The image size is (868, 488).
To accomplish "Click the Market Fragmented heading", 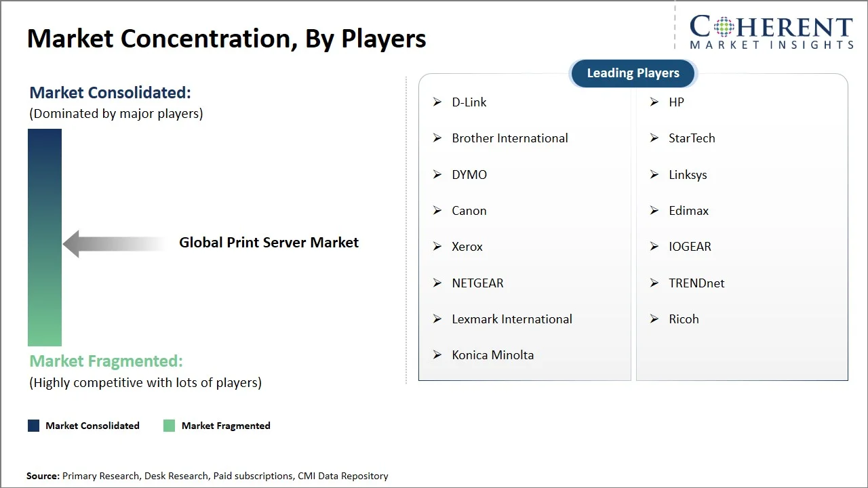I will pyautogui.click(x=106, y=361).
